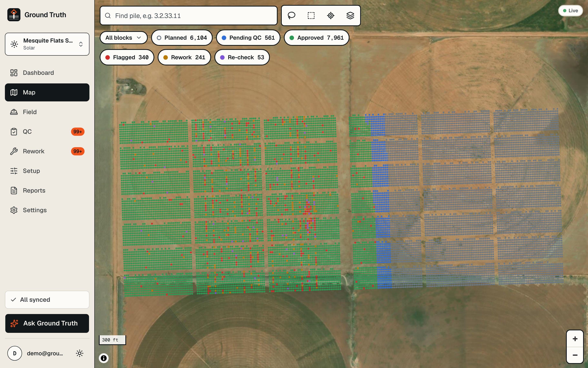Click the demo user avatar D

14,353
